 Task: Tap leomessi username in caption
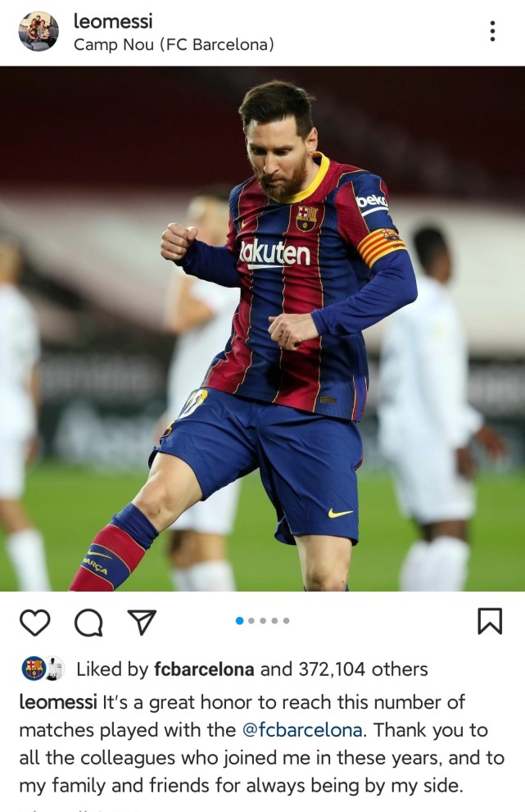pos(58,702)
